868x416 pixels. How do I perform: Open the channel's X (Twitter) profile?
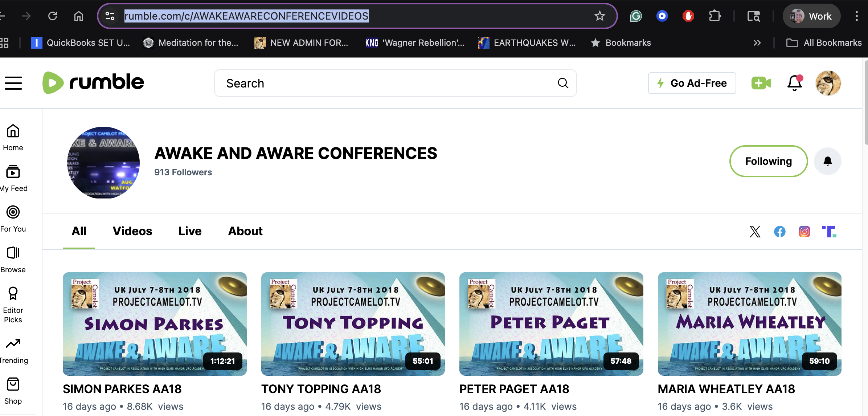[x=755, y=231]
